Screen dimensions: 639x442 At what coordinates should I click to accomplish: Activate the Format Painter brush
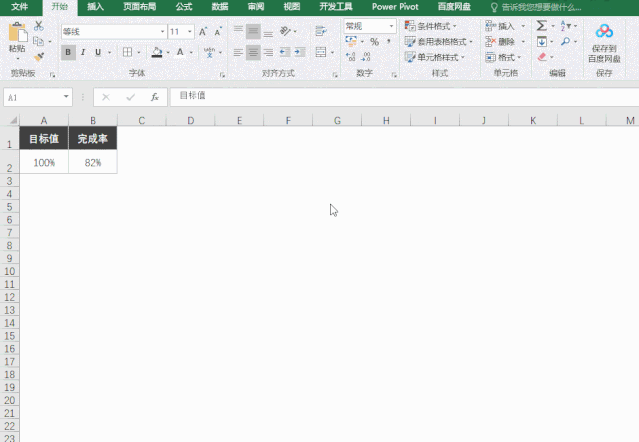coord(39,57)
